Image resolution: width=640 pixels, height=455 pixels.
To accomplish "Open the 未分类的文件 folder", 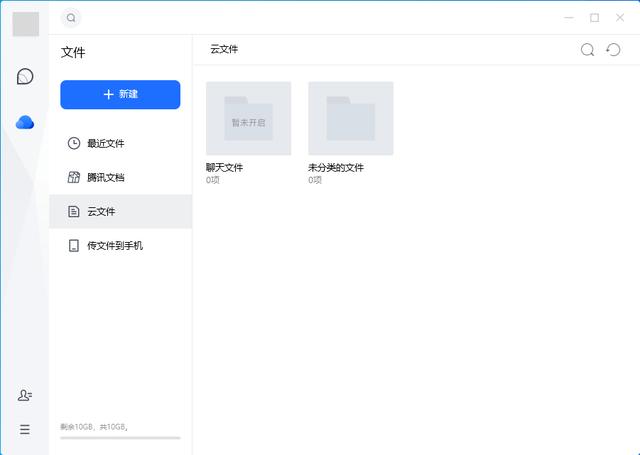I will pyautogui.click(x=350, y=119).
